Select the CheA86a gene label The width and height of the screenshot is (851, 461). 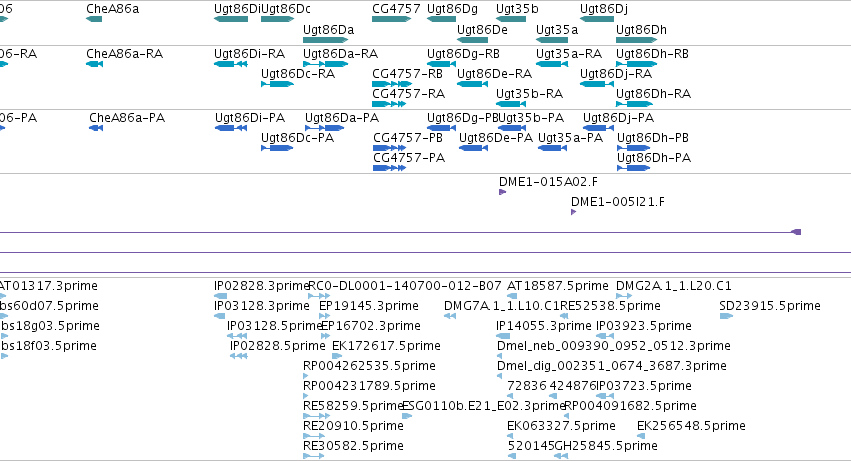[x=112, y=9]
